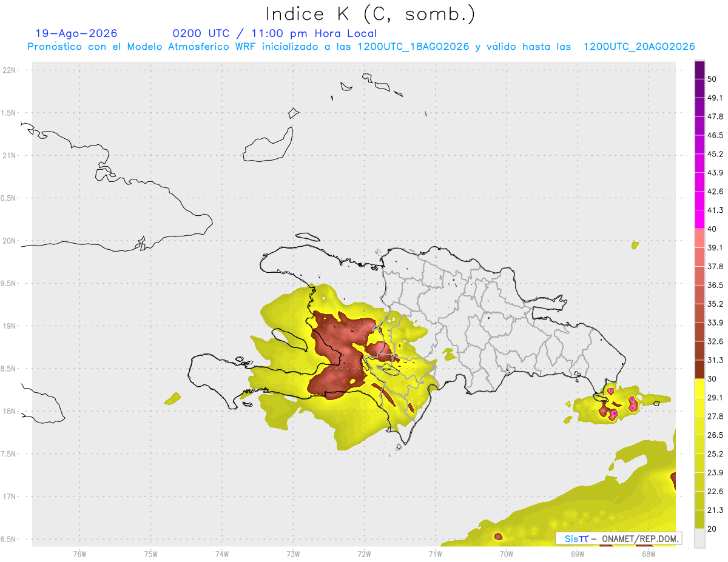Click the colorbar value "41.3"

click(715, 210)
